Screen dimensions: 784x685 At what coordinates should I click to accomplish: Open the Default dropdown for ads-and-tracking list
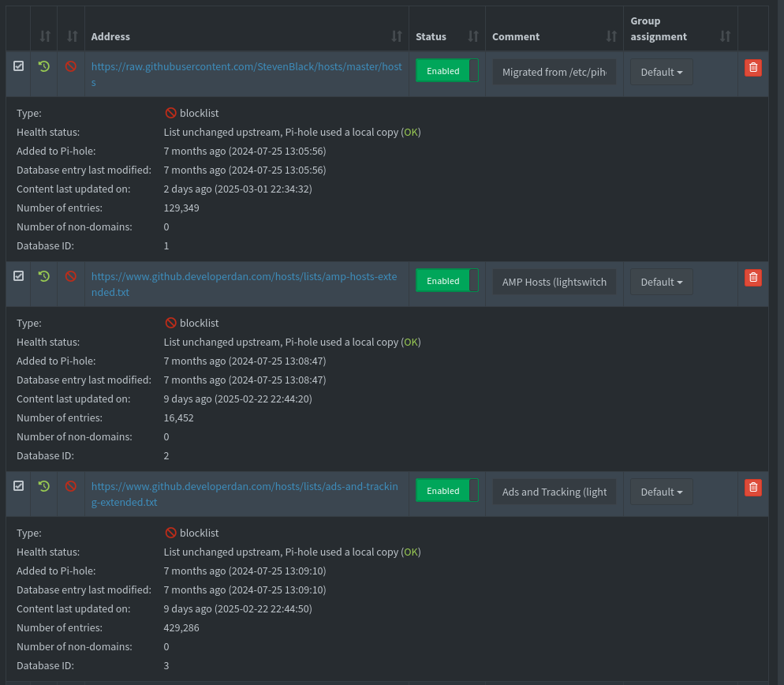(661, 492)
